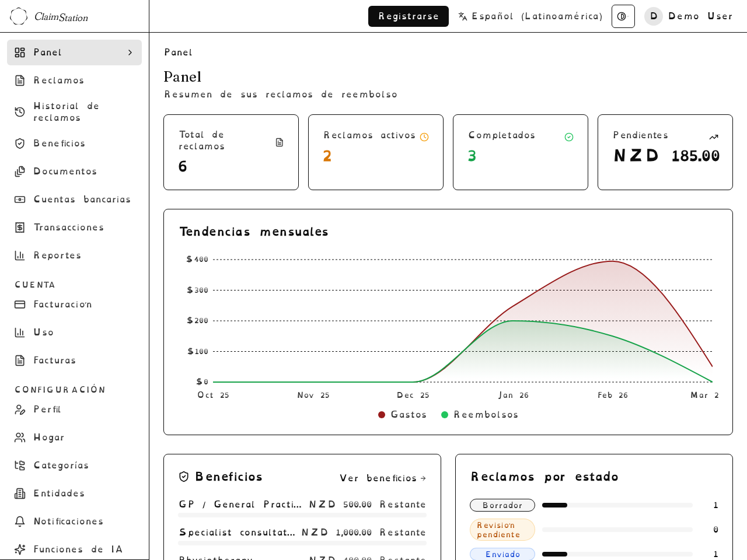Select the Enviado status badge

[502, 554]
